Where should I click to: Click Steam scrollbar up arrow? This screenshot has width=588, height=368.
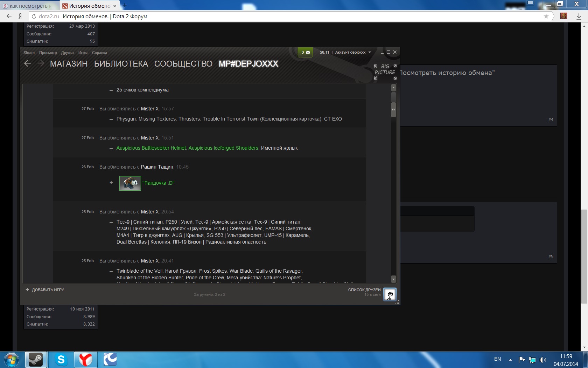pos(393,88)
